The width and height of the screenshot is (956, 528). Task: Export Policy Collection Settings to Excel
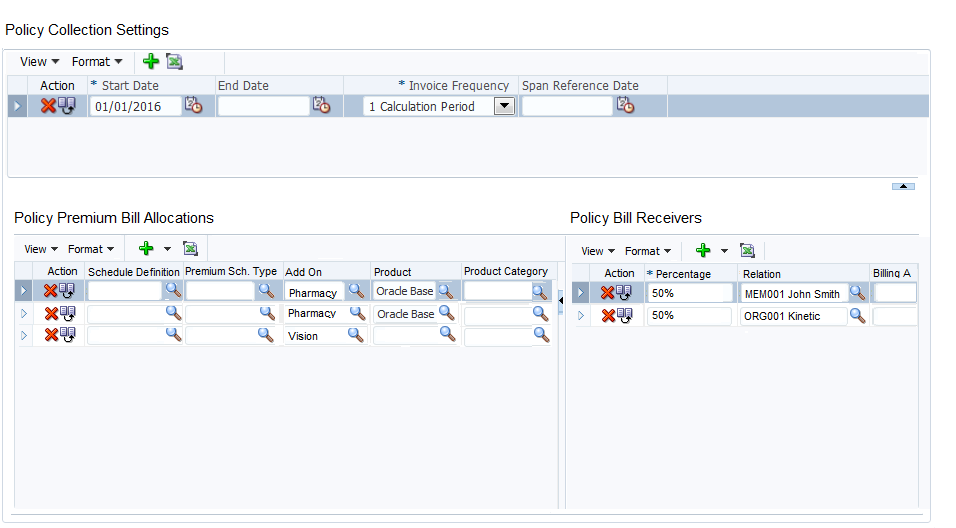click(x=174, y=61)
